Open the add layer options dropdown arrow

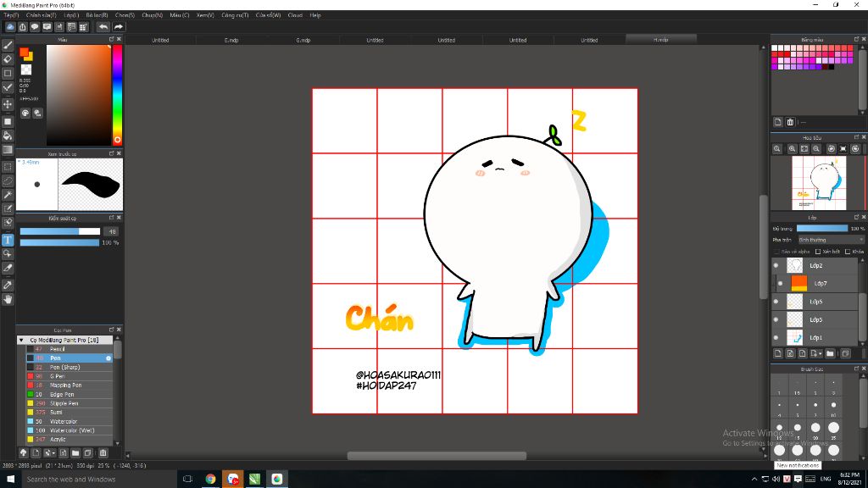point(819,353)
